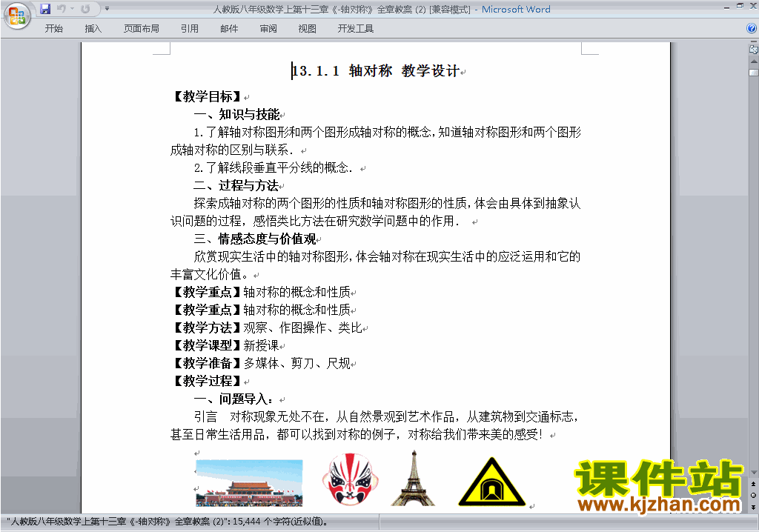Switch to the 视图 tab
This screenshot has width=759, height=532.
(308, 29)
